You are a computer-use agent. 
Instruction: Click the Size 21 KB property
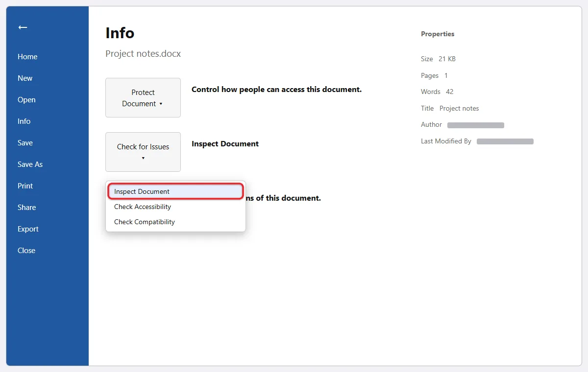point(438,59)
